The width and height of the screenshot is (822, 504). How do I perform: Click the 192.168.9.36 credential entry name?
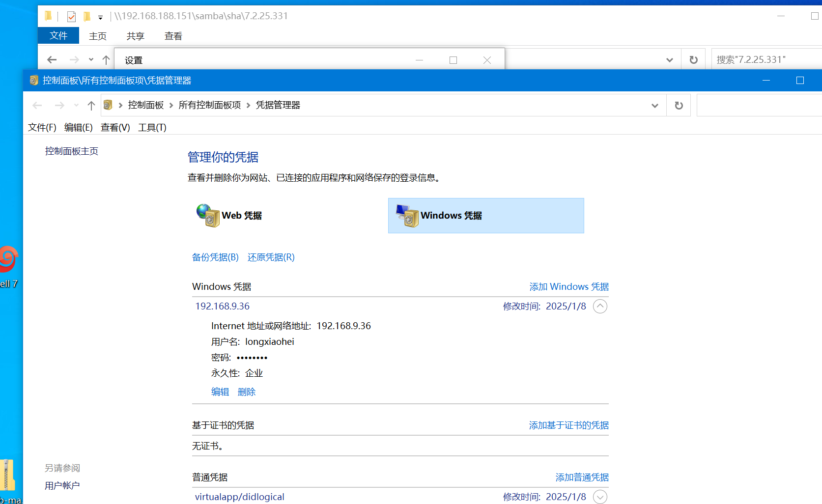pyautogui.click(x=223, y=307)
